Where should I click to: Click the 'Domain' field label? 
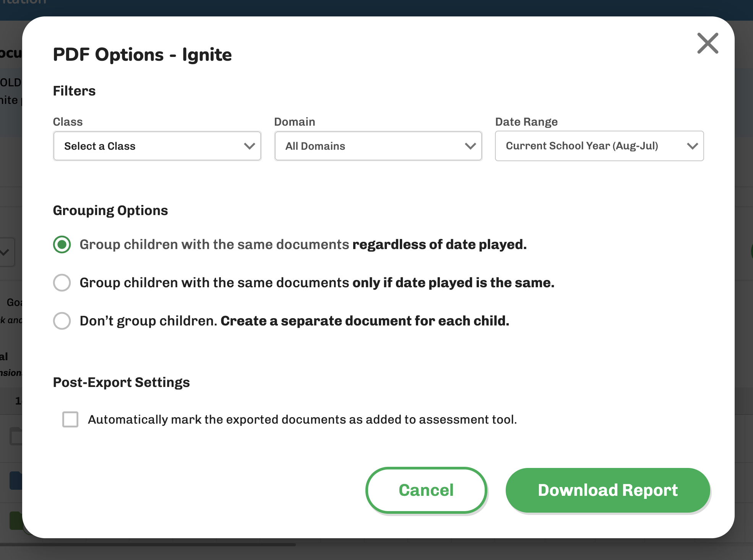click(295, 122)
